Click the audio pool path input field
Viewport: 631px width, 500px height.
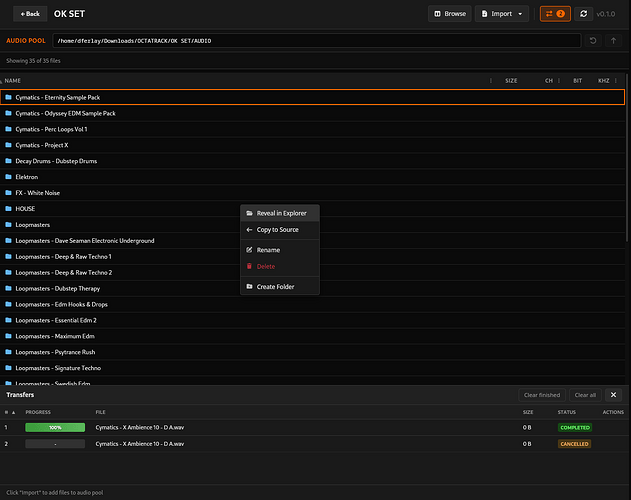(x=317, y=41)
